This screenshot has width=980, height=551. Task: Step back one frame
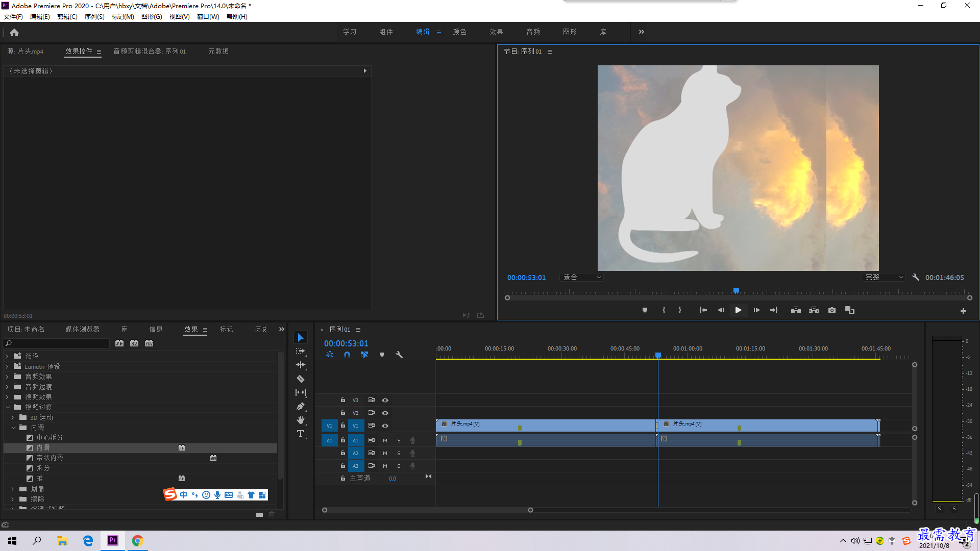[x=721, y=310]
